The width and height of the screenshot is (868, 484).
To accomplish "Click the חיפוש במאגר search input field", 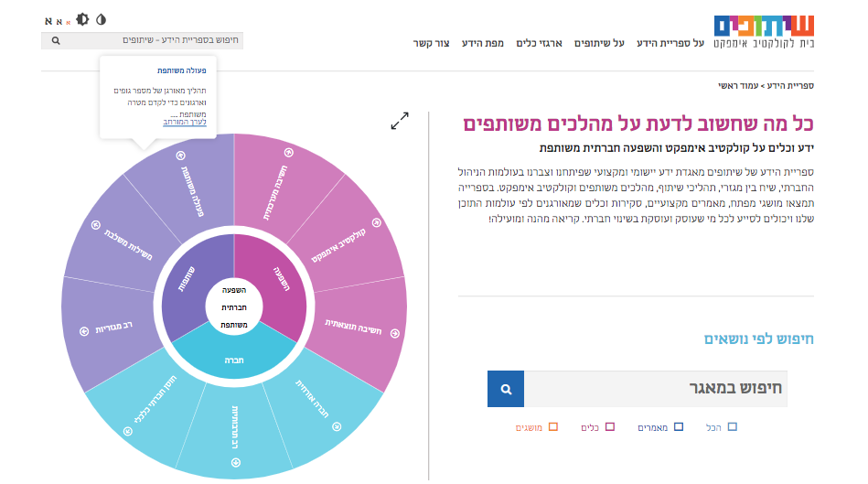I will click(x=656, y=389).
